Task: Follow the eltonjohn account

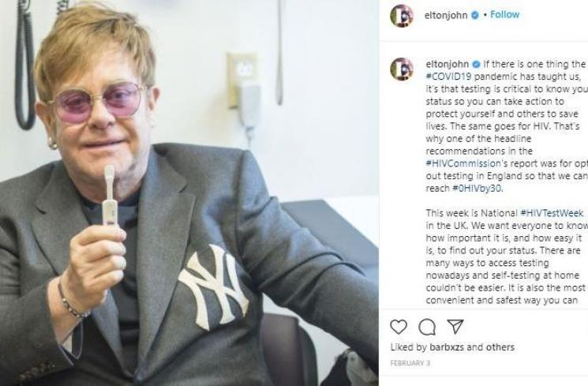Action: click(x=505, y=15)
